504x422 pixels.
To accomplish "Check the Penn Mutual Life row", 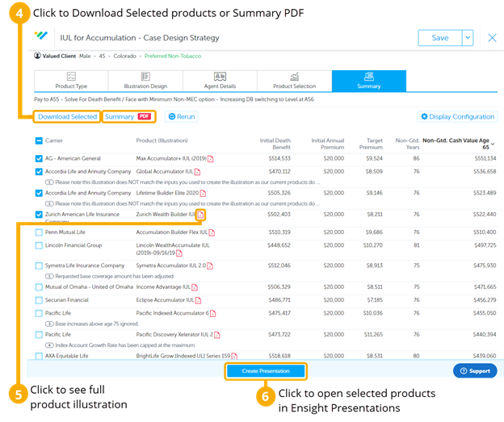I will pyautogui.click(x=39, y=232).
